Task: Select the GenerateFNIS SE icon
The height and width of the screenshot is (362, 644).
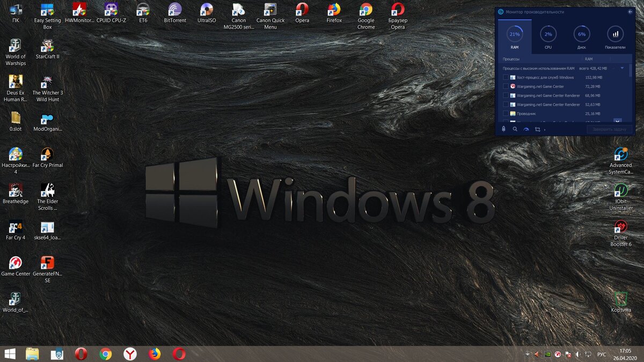Action: tap(47, 269)
